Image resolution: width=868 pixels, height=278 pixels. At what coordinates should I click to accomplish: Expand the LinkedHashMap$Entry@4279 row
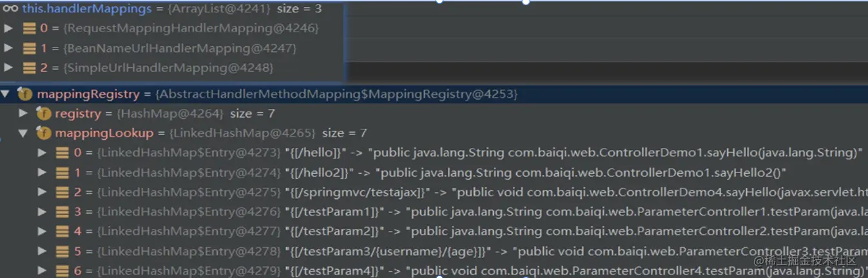43,271
